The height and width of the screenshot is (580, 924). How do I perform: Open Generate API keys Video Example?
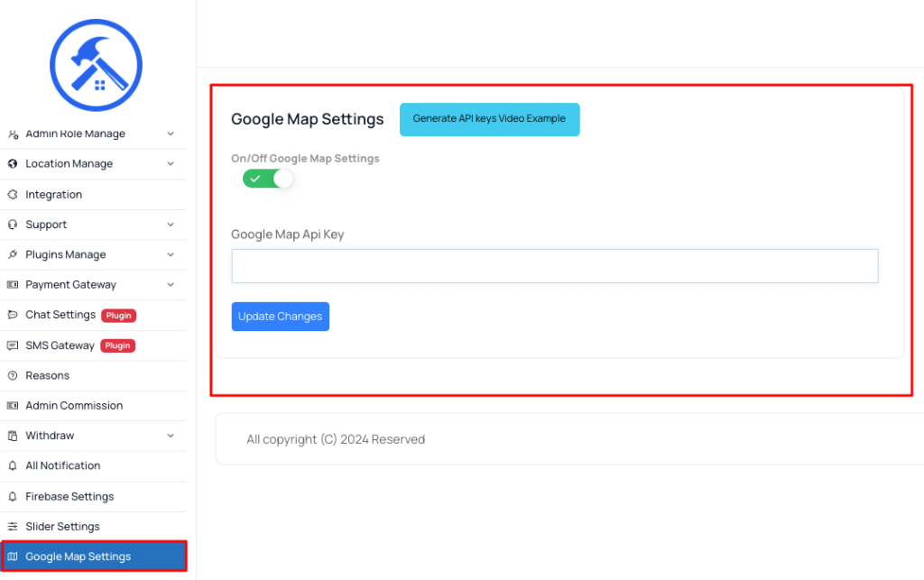coord(490,120)
